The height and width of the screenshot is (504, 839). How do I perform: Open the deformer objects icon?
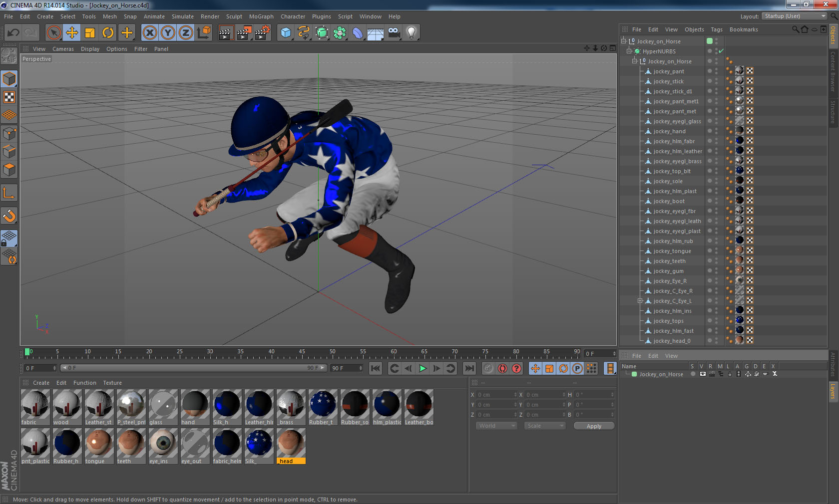pos(358,33)
